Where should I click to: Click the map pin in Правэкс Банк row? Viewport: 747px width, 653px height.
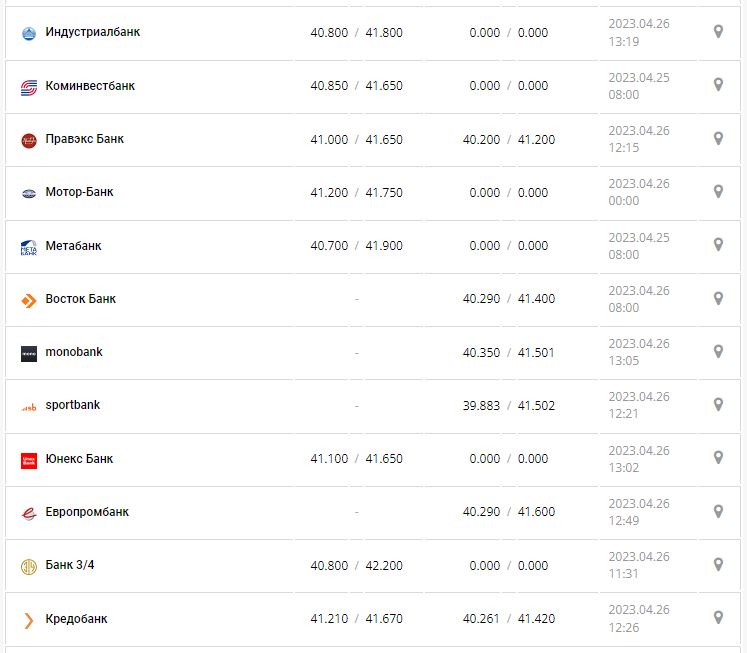coord(718,138)
